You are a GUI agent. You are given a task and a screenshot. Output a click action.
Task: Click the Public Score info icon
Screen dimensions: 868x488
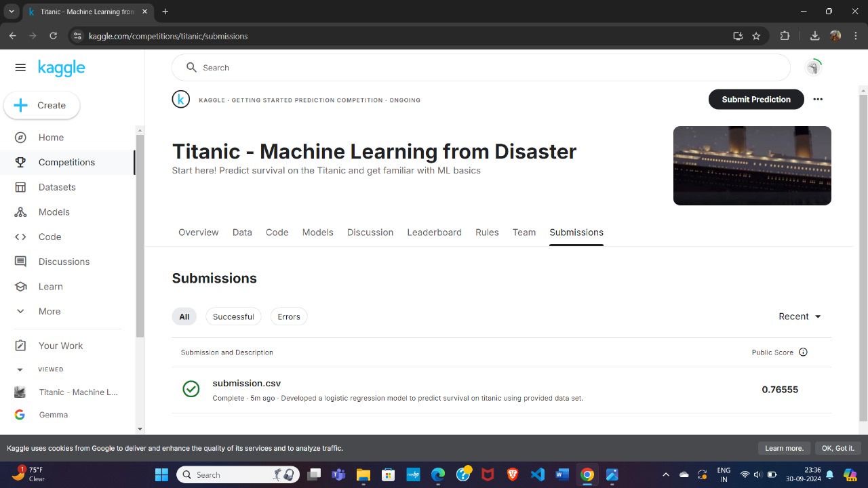point(803,352)
